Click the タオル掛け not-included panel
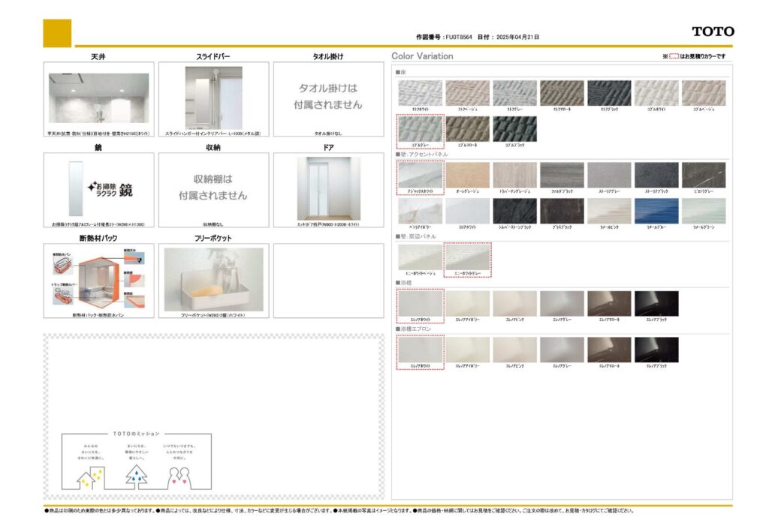The height and width of the screenshot is (532, 769). (x=328, y=98)
